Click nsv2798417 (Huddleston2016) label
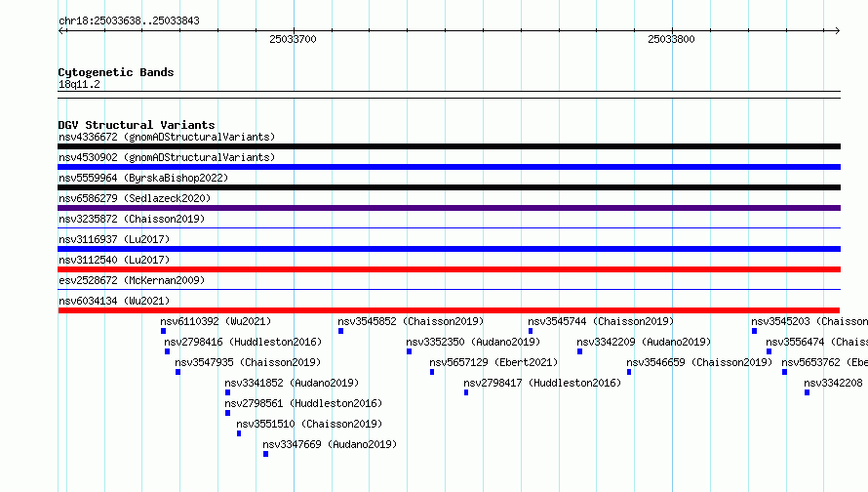 pos(542,383)
